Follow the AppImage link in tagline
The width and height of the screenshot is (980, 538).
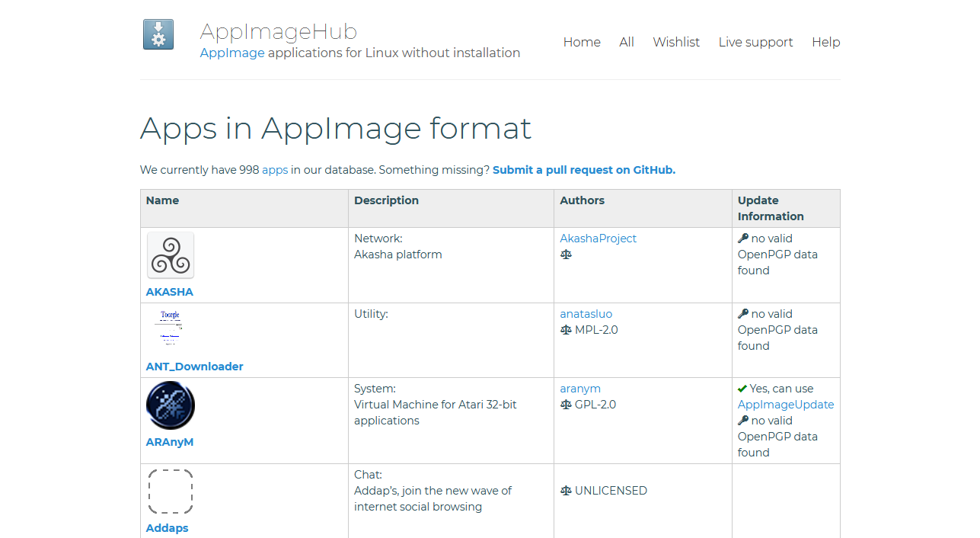pyautogui.click(x=232, y=53)
